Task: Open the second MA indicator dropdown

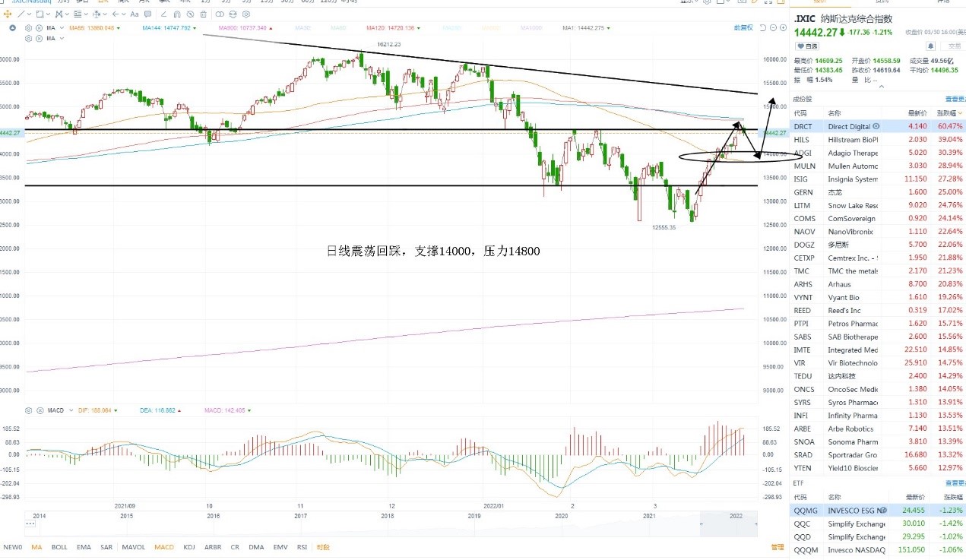Action: (62, 38)
